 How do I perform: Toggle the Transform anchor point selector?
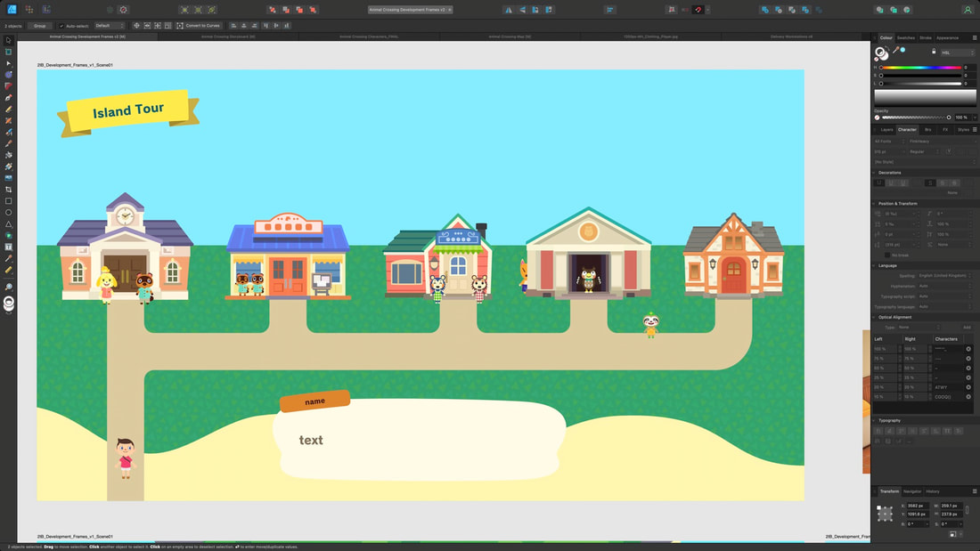[885, 515]
